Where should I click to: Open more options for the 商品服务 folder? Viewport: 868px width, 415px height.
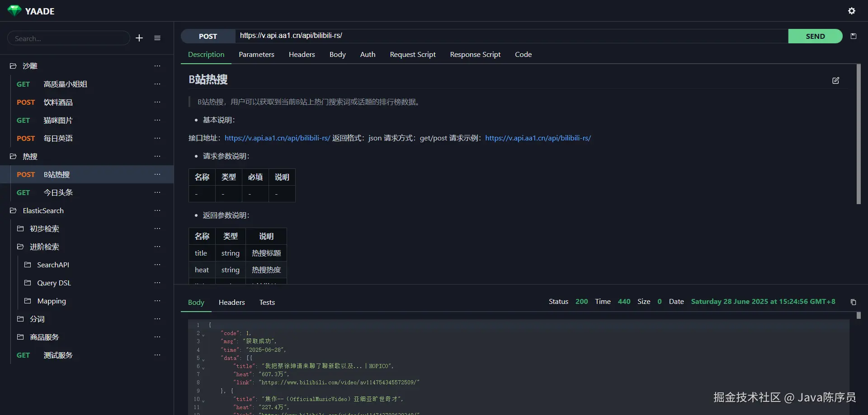[157, 337]
